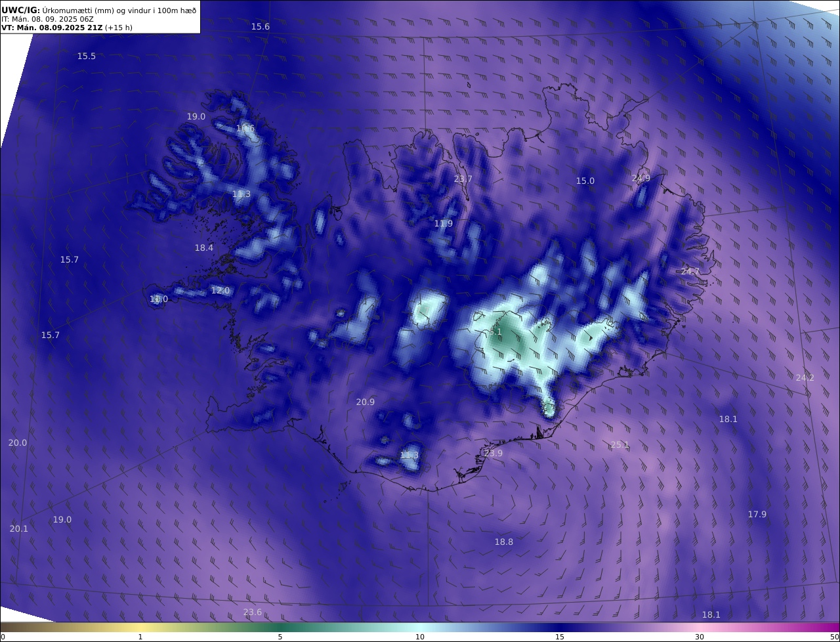Click the 11.9 value label
The image size is (840, 642).
pos(444,224)
